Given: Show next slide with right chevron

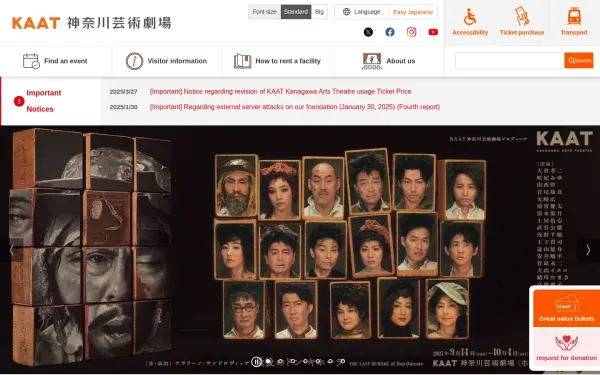Looking at the screenshot, I should (588, 250).
